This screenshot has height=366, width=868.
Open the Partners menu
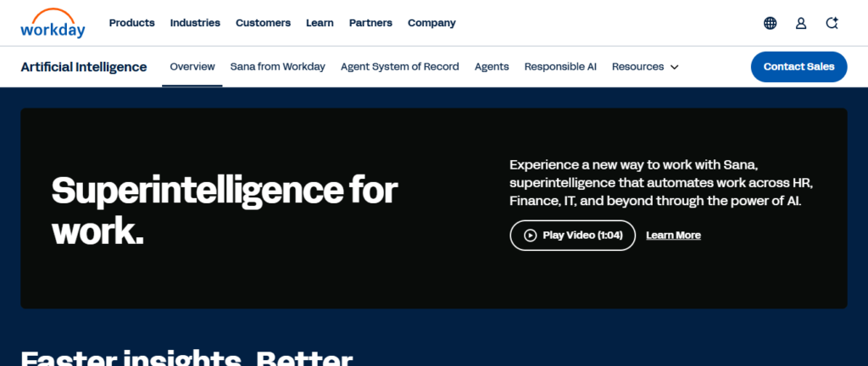pos(370,23)
